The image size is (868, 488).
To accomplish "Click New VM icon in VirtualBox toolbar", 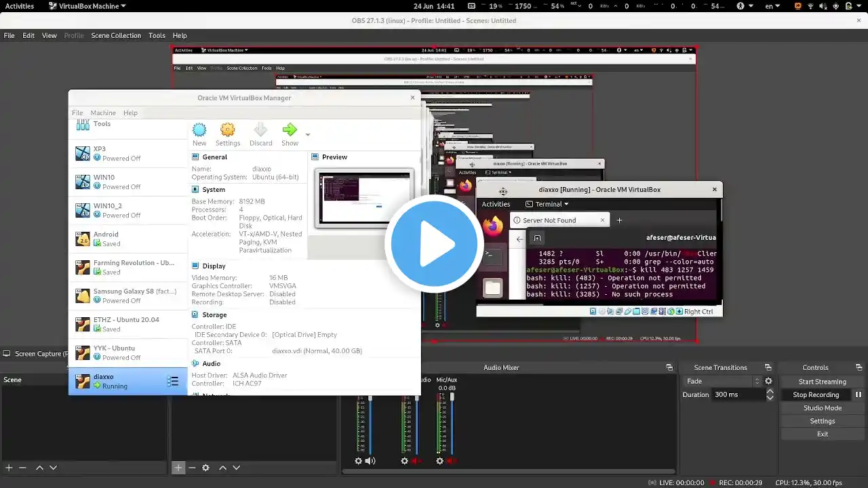I will point(199,130).
